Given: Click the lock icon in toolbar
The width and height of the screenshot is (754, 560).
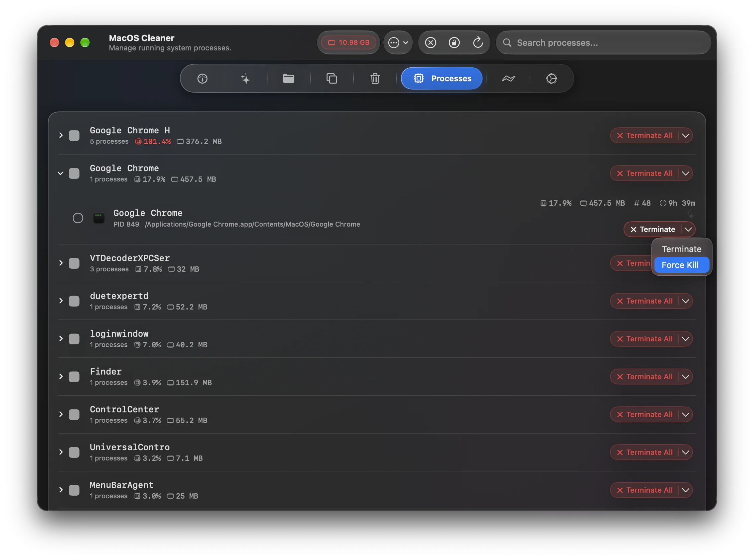Looking at the screenshot, I should [x=454, y=43].
